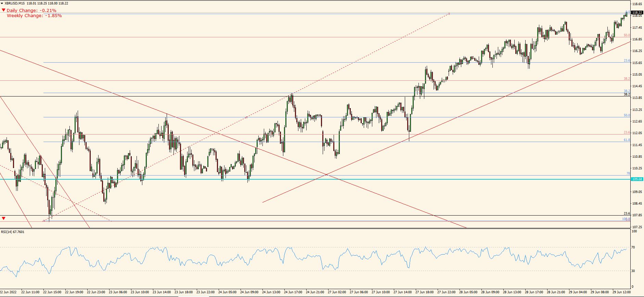This screenshot has width=644, height=297.
Task: Open the black triangle menu beside XBRUSD,M15
Action: [x=2, y=3]
